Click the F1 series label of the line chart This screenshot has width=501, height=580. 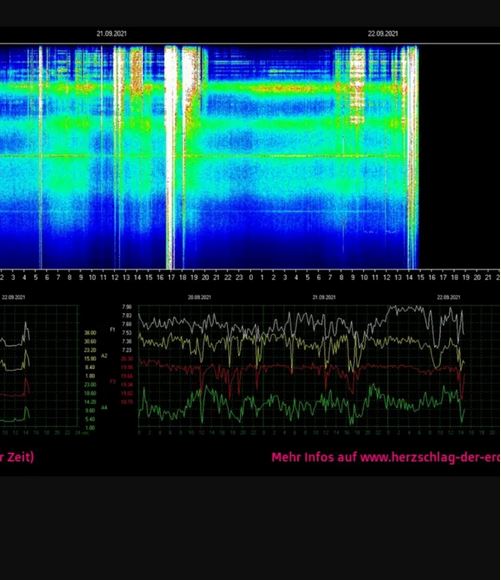[x=113, y=329]
